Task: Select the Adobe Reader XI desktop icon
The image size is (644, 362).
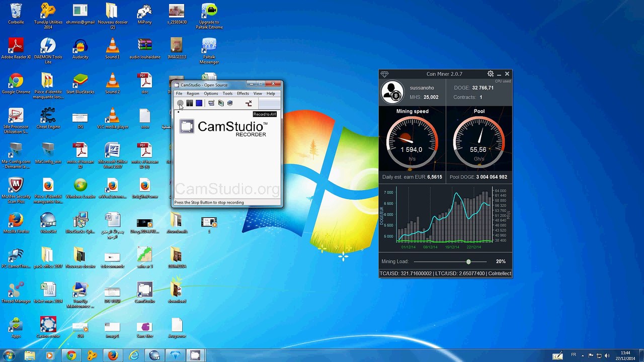Action: (x=16, y=49)
